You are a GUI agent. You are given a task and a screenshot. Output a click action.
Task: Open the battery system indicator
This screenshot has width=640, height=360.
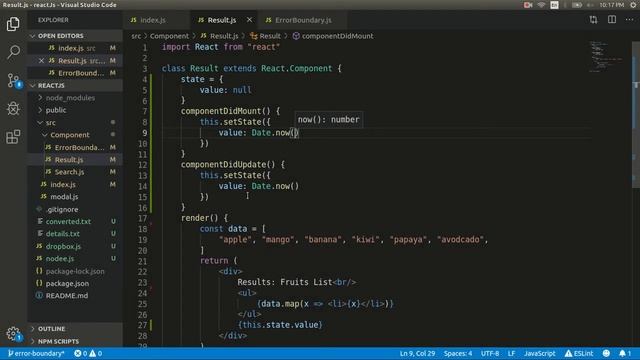click(x=577, y=5)
